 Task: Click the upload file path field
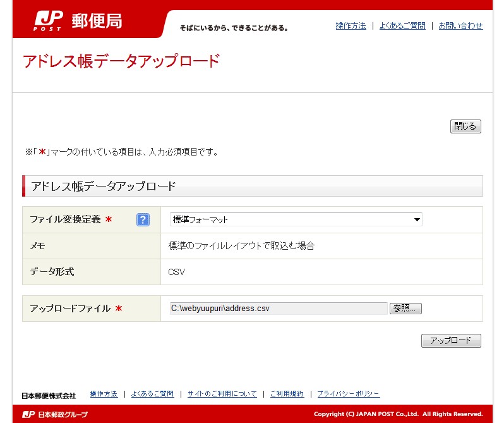coord(278,309)
